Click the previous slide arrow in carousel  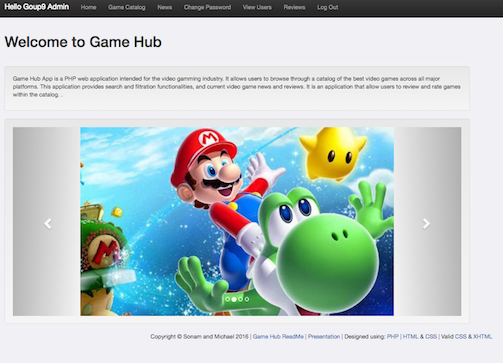(x=48, y=224)
